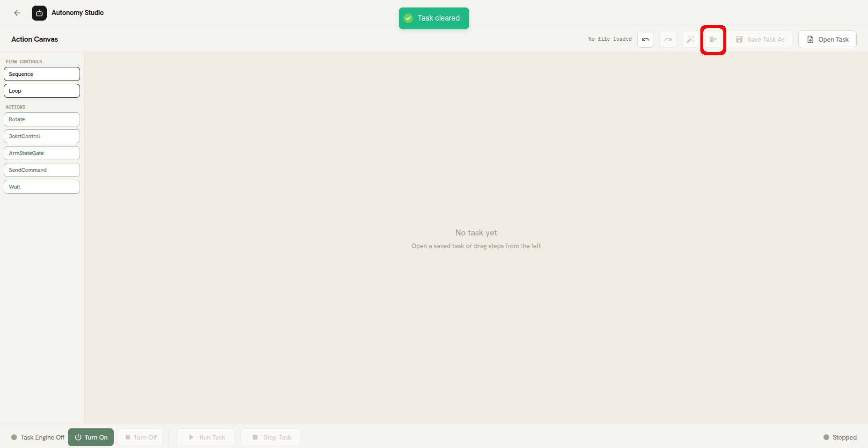Viewport: 868px width, 448px height.
Task: Click the green checkmark in the toast
Action: tap(408, 18)
